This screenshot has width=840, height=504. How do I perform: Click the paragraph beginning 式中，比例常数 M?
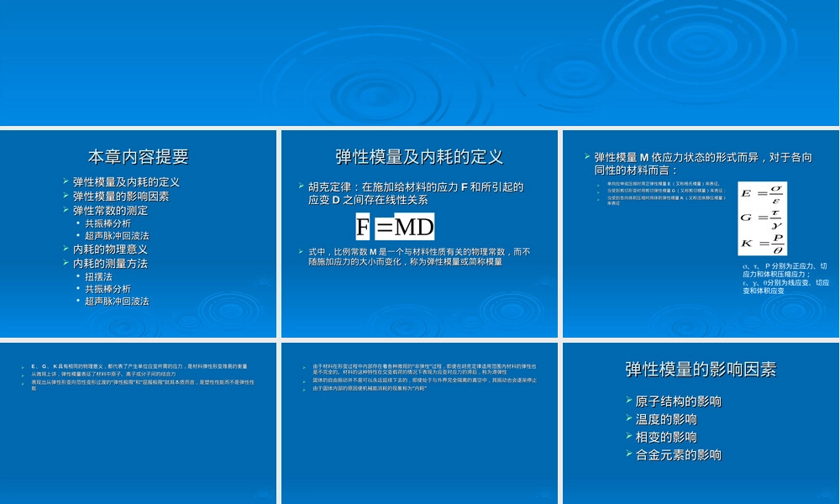click(x=419, y=256)
